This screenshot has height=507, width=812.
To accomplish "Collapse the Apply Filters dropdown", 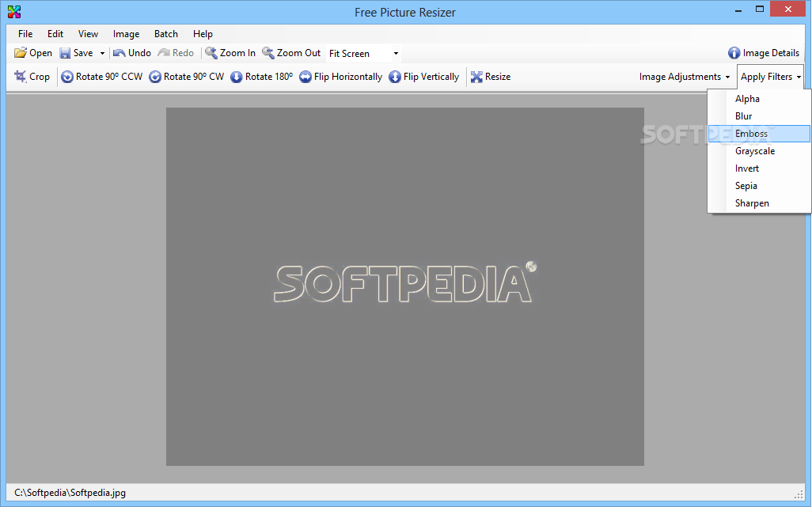I will coord(771,77).
